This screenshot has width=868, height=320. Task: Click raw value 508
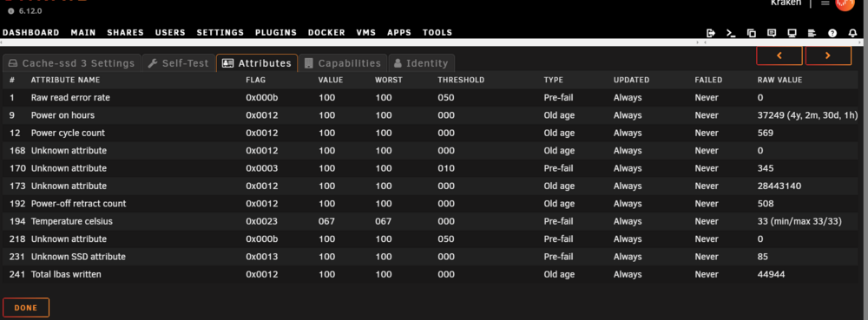pyautogui.click(x=765, y=204)
